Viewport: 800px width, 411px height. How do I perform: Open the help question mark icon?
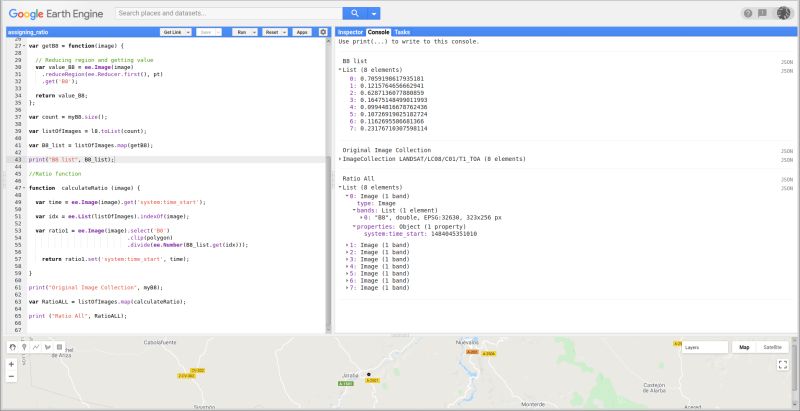748,13
